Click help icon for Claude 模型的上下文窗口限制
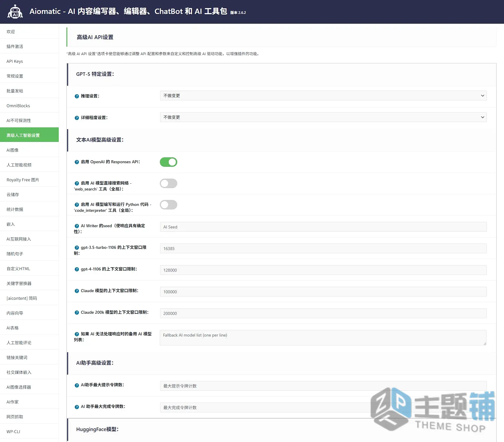This screenshot has width=504, height=442. pos(77,291)
